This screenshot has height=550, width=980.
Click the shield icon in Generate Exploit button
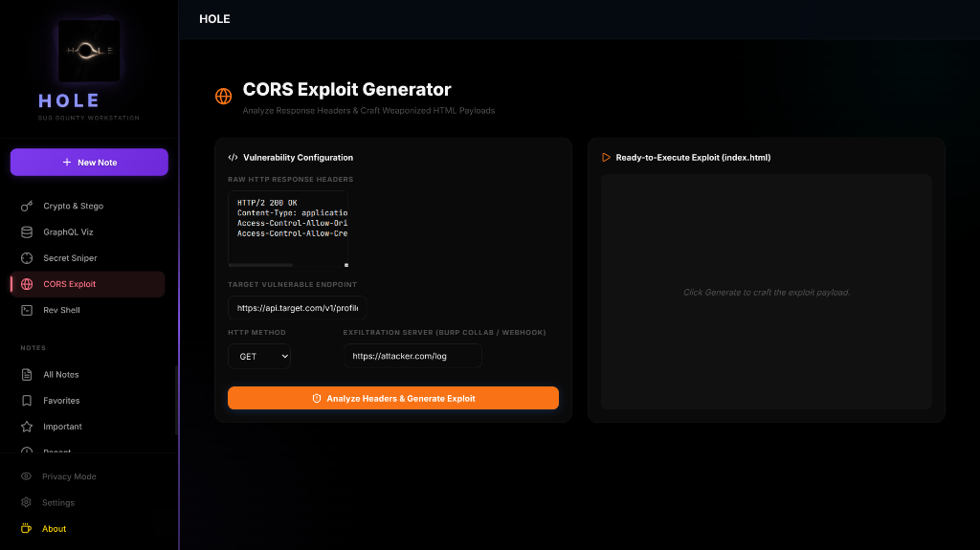[x=317, y=398]
